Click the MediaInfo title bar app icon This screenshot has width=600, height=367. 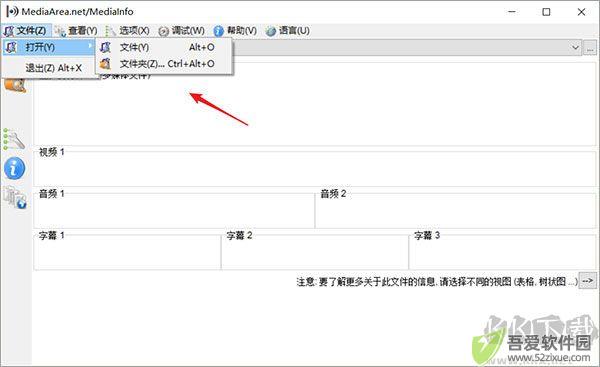(x=12, y=11)
